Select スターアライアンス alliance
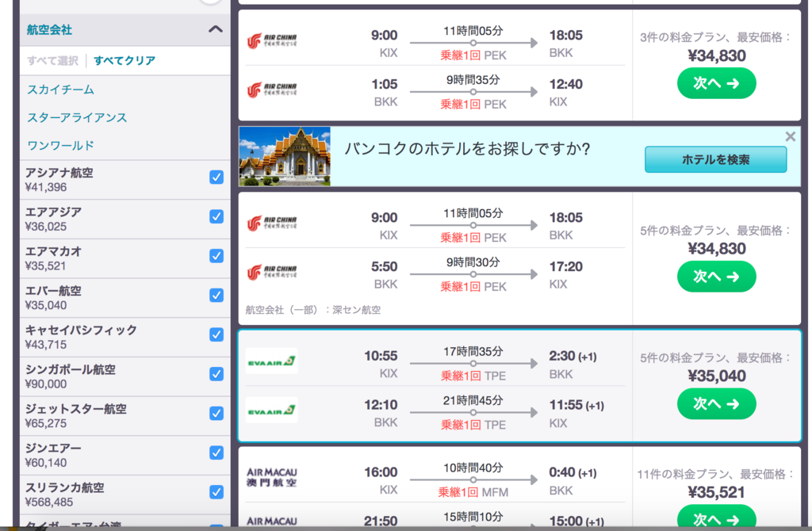Image resolution: width=812 pixels, height=531 pixels. (77, 117)
